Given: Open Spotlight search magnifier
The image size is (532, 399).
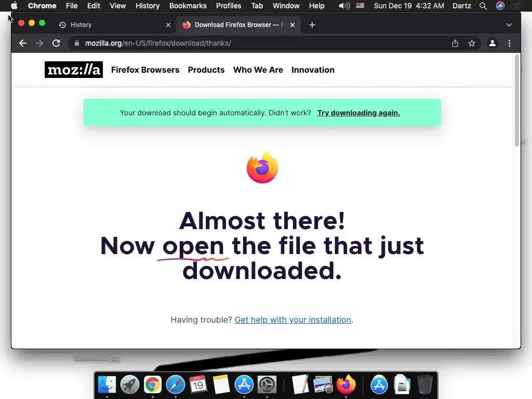Looking at the screenshot, I should 483,6.
